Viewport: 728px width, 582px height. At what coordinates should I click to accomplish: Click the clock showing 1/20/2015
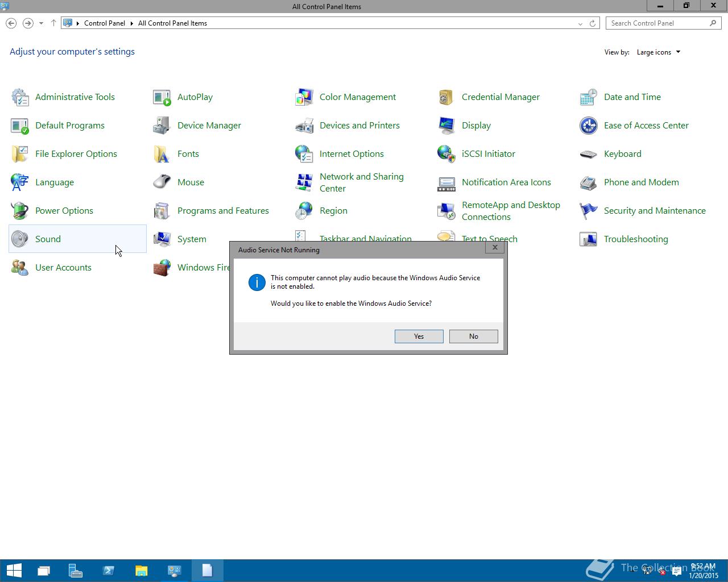click(704, 571)
